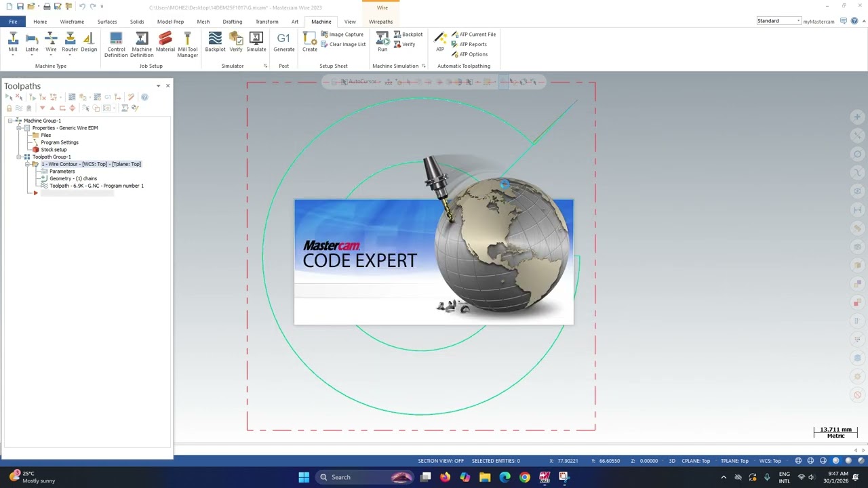The height and width of the screenshot is (488, 868).
Task: Collapse the Properties - Generic Wire EDM node
Action: [19, 128]
